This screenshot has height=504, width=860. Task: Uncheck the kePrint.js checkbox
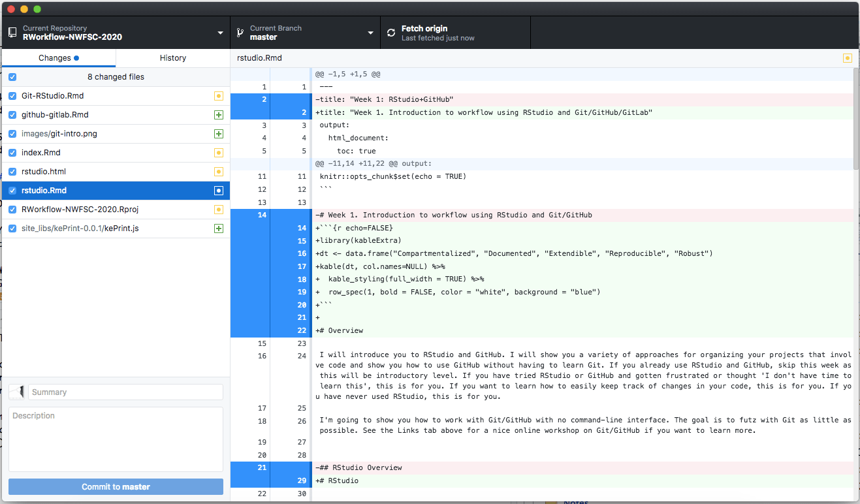coord(12,228)
